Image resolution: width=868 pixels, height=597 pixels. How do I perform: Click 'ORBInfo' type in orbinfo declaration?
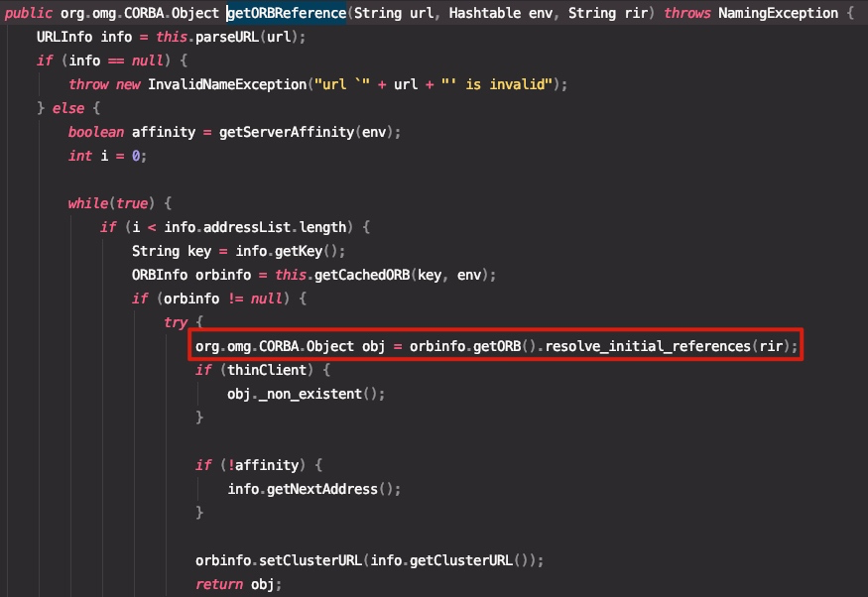[x=160, y=275]
